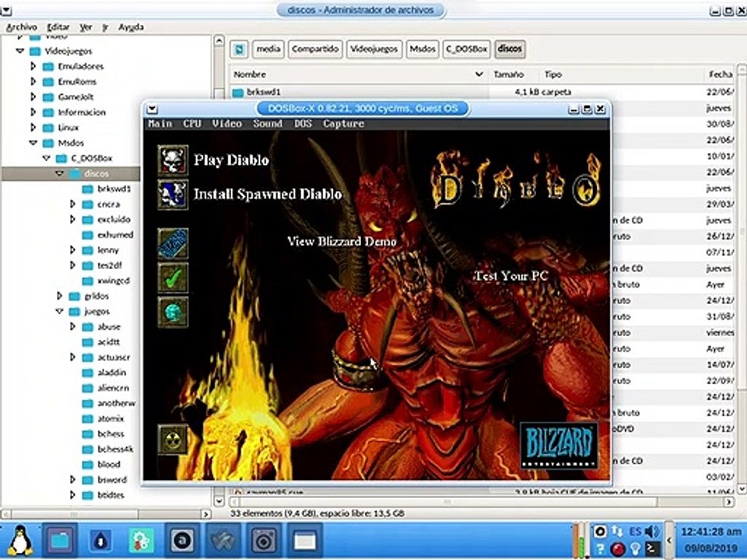747x560 pixels.
Task: Collapse the juegos tree node
Action: point(60,311)
